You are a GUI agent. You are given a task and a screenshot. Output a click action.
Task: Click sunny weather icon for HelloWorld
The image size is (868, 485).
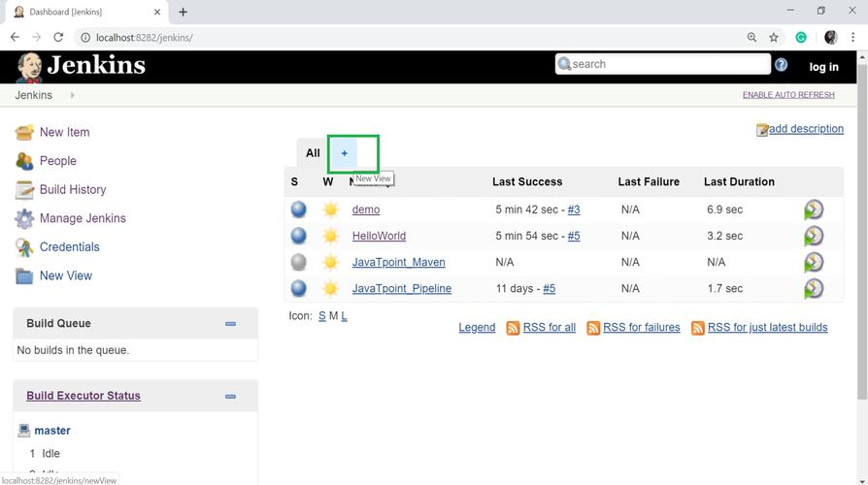[x=330, y=236]
